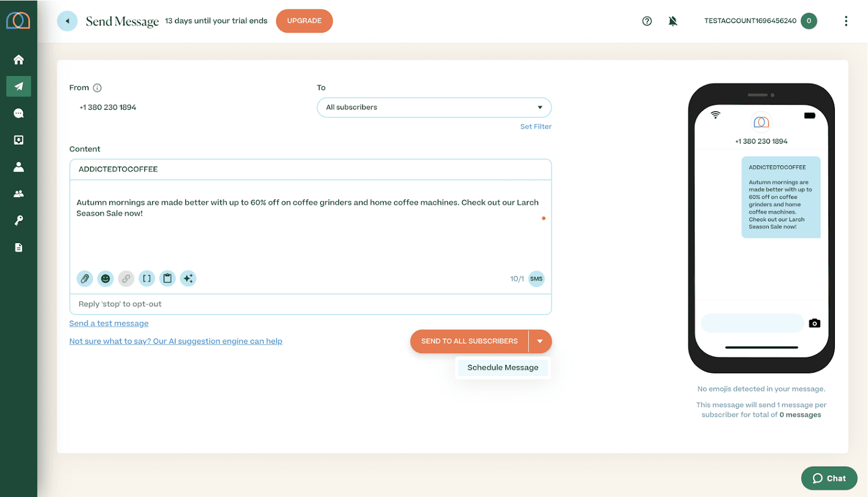The height and width of the screenshot is (497, 868).
Task: Open the AI suggestion engine help link
Action: pyautogui.click(x=176, y=341)
